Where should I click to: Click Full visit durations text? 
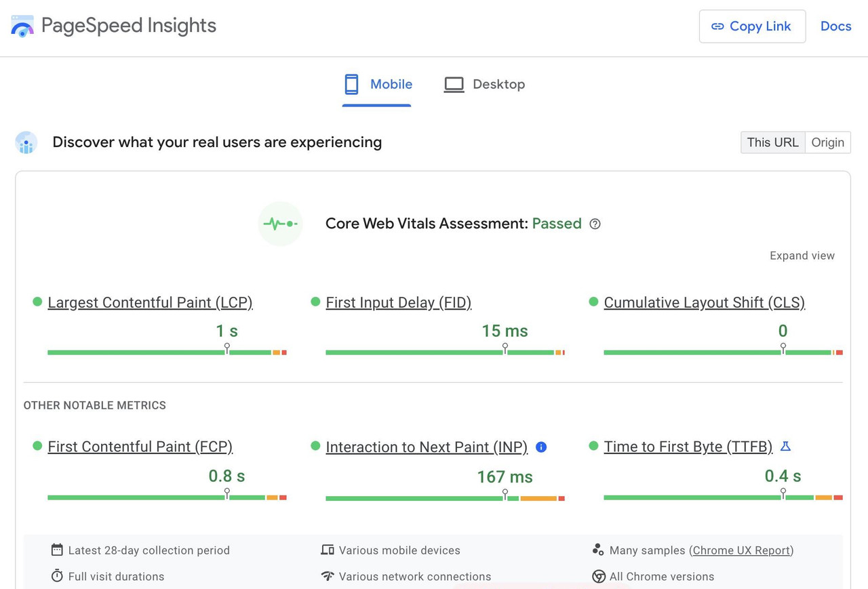coord(116,577)
